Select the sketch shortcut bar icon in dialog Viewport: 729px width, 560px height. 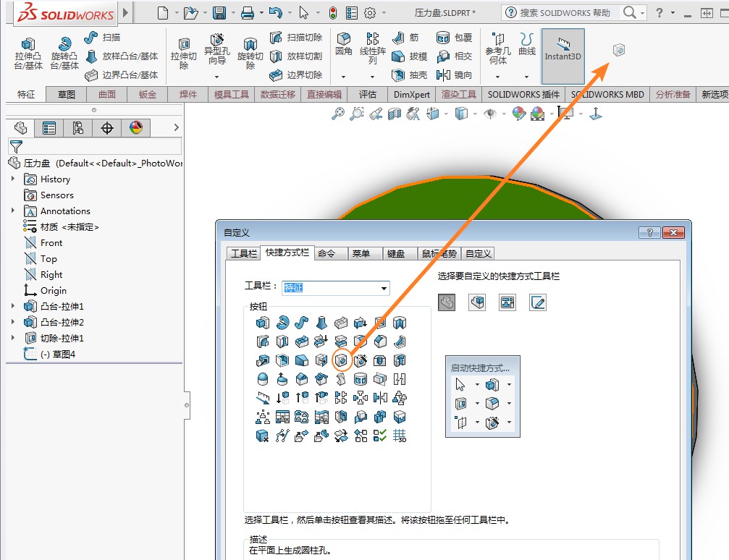[x=538, y=302]
